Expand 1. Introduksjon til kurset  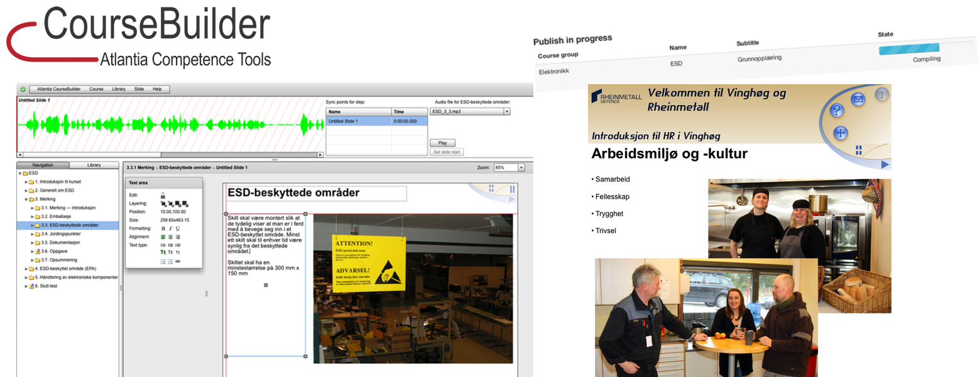tap(26, 182)
